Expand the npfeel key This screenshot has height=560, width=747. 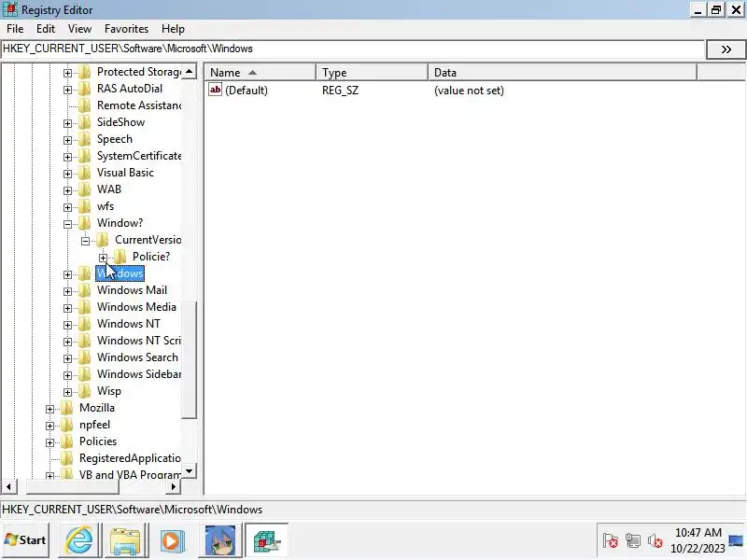coord(50,426)
